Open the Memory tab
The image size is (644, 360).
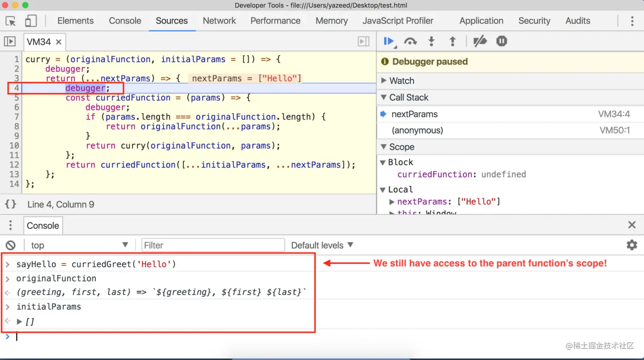click(331, 21)
